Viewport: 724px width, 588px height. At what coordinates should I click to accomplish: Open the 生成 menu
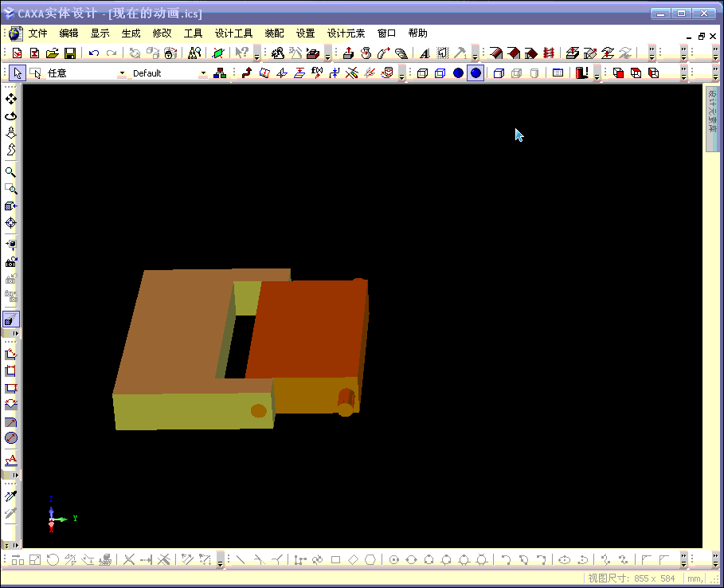pyautogui.click(x=131, y=33)
